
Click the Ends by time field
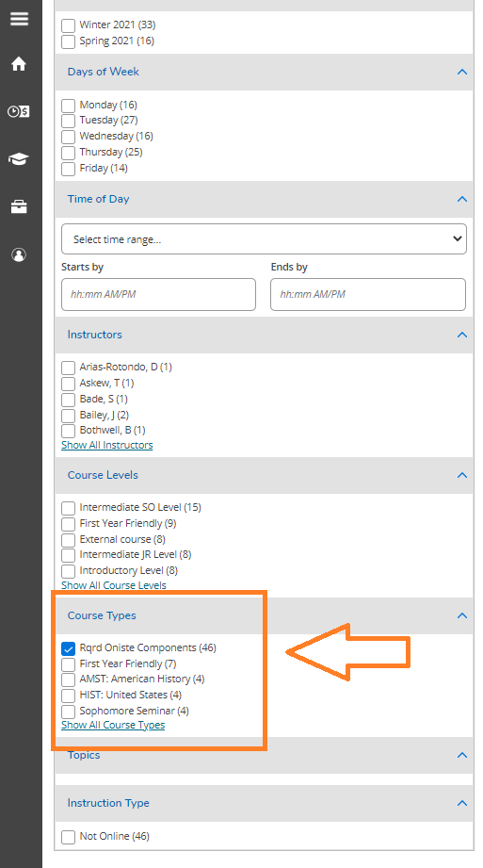[368, 294]
